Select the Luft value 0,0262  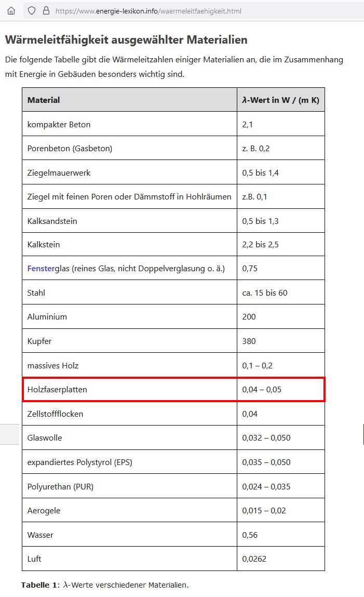tap(254, 559)
